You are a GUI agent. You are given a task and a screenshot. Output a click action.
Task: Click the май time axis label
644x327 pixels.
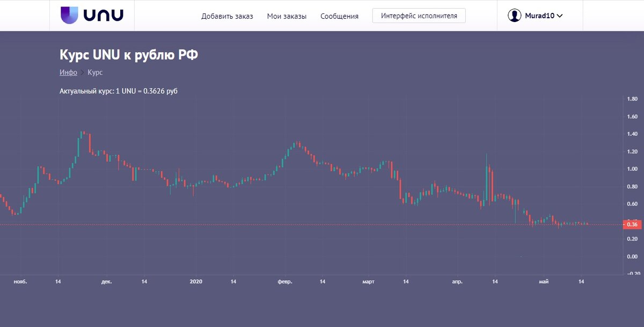(544, 281)
